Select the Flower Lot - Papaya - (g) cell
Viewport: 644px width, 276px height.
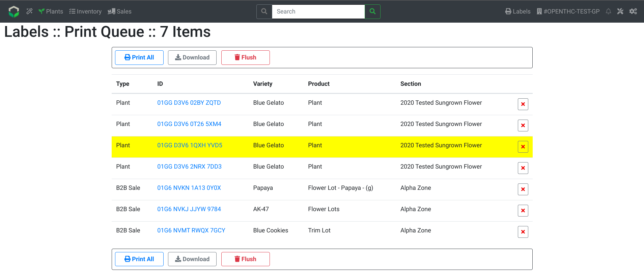click(x=340, y=188)
